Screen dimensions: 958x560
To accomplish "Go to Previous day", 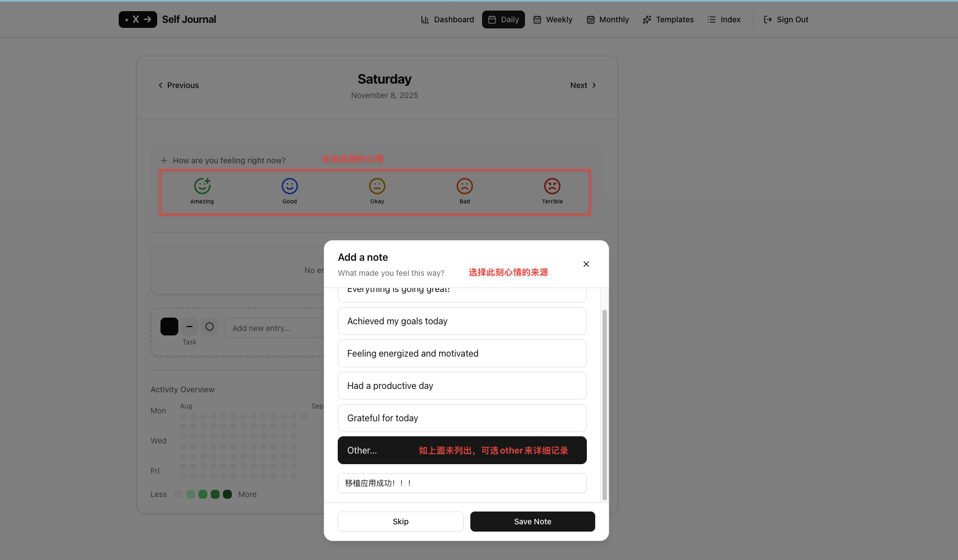I will (178, 85).
